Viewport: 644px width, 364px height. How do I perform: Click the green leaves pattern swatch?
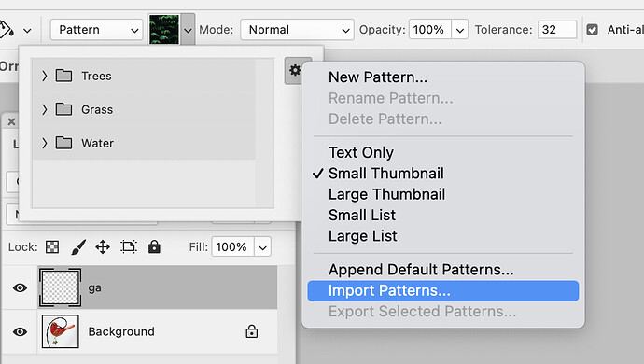[x=164, y=29]
